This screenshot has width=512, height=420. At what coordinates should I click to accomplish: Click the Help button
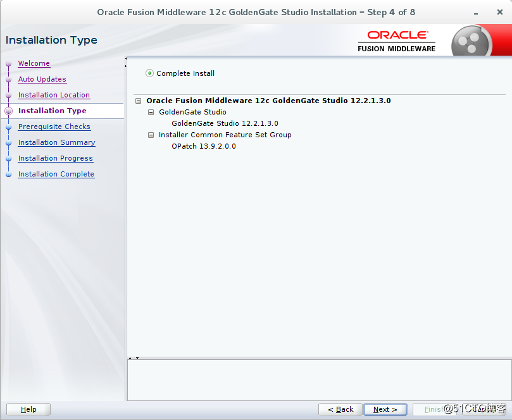(x=28, y=409)
